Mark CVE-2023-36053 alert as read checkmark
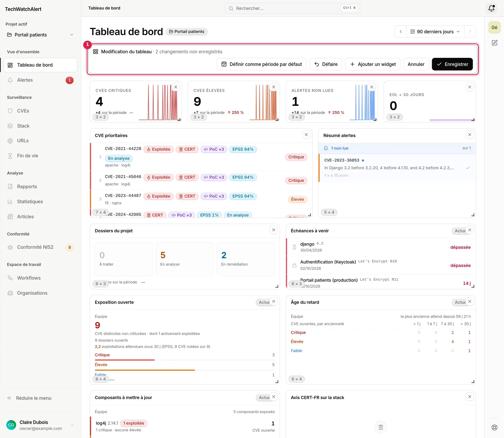The image size is (504, 438). pyautogui.click(x=468, y=168)
